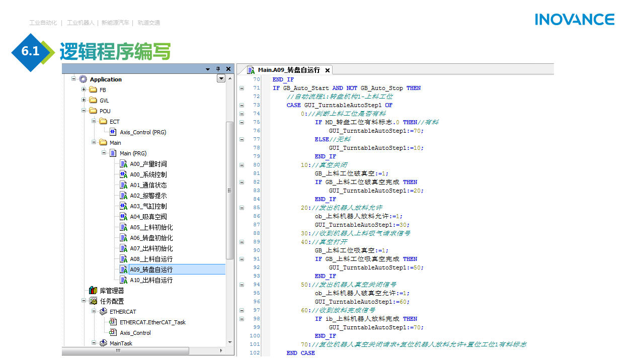The image size is (644, 362).
Task: Click the A00_系统控制 action icon
Action: click(x=123, y=174)
